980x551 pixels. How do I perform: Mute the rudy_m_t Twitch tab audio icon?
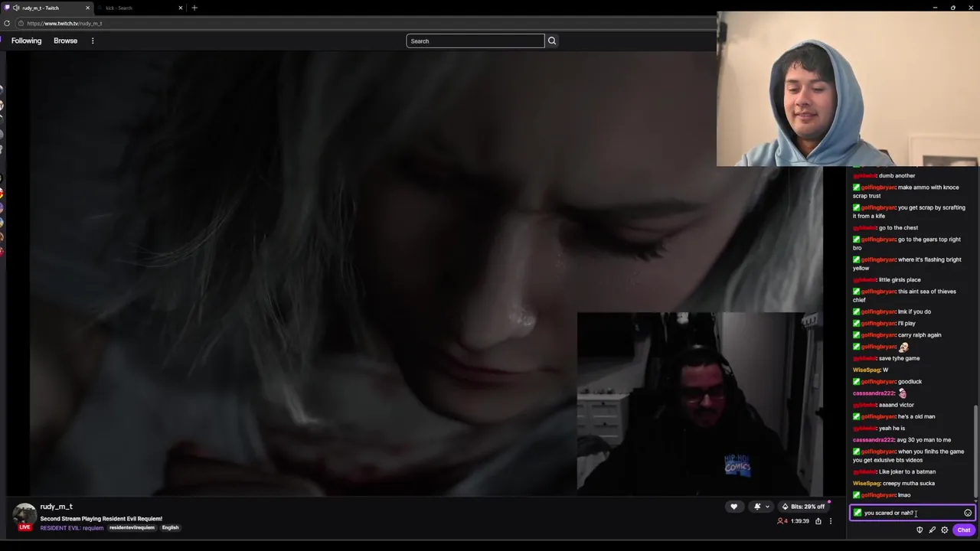[16, 8]
